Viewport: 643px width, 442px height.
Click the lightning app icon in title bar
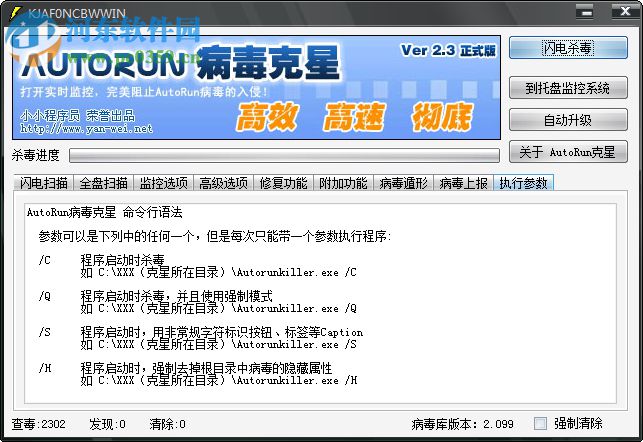(16, 12)
